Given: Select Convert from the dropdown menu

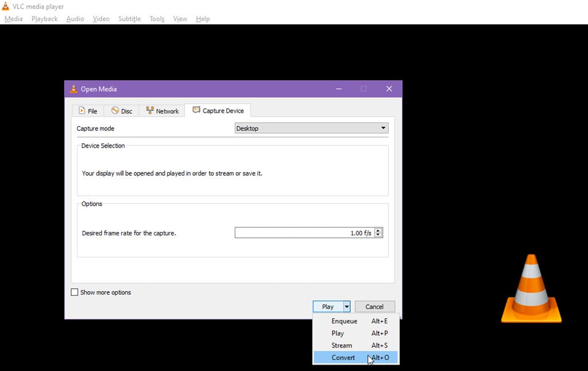Looking at the screenshot, I should click(x=356, y=357).
